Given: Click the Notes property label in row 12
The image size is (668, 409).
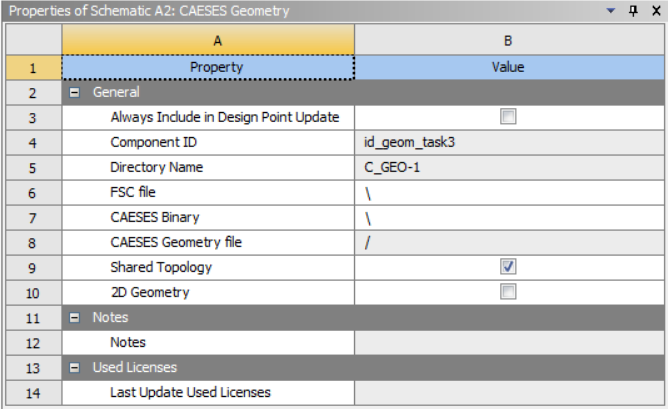Looking at the screenshot, I should [128, 342].
